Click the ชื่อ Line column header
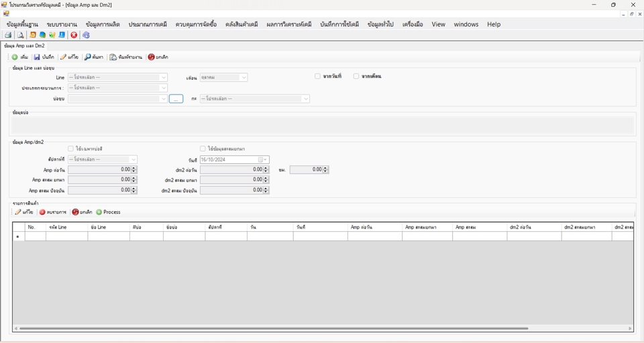Image resolution: width=644 pixels, height=343 pixels. click(x=109, y=227)
